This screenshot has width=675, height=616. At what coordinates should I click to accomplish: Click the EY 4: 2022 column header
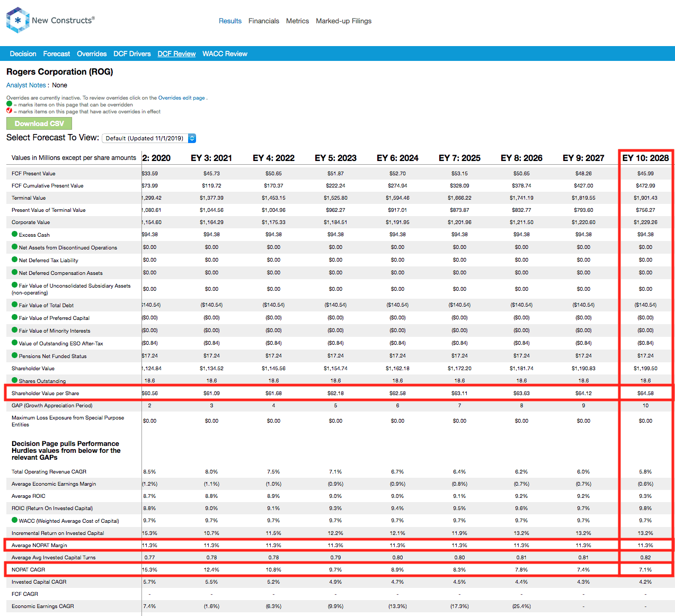pyautogui.click(x=273, y=158)
